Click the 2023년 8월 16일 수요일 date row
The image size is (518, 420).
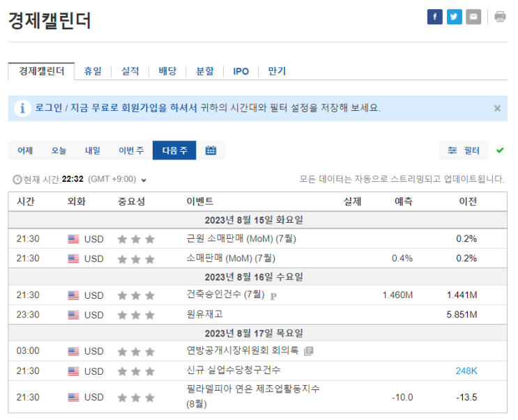click(258, 277)
